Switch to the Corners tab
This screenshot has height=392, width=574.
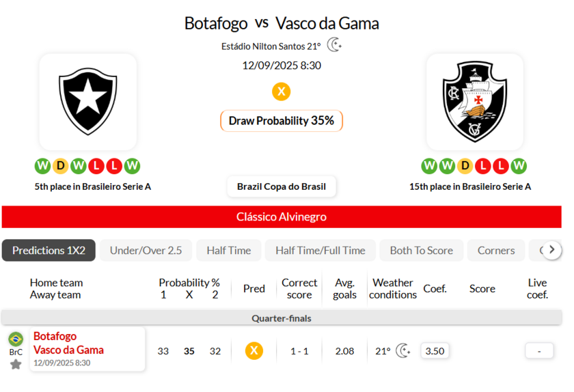click(x=496, y=251)
